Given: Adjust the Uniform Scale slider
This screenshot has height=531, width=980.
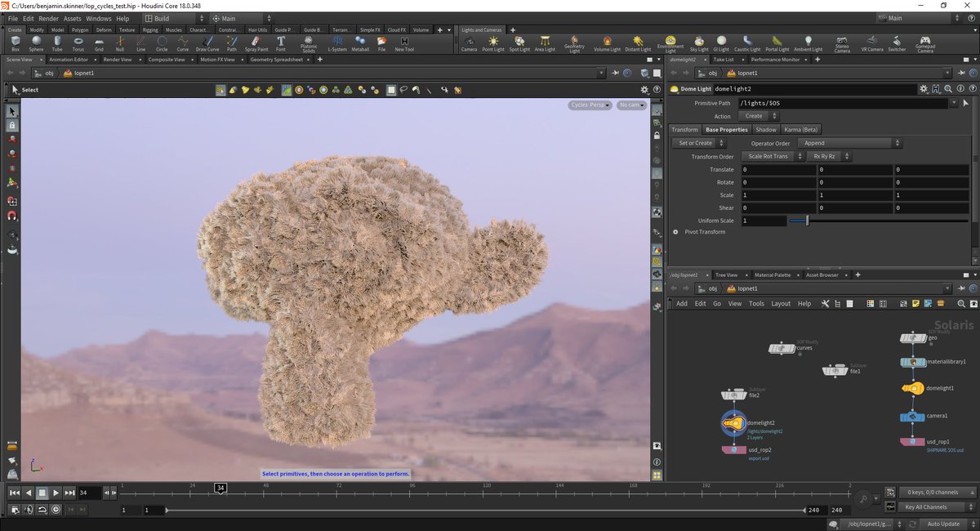Looking at the screenshot, I should click(x=807, y=221).
